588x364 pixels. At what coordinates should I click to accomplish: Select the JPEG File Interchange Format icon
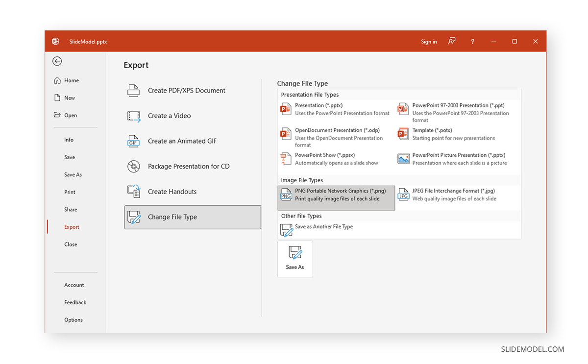403,194
